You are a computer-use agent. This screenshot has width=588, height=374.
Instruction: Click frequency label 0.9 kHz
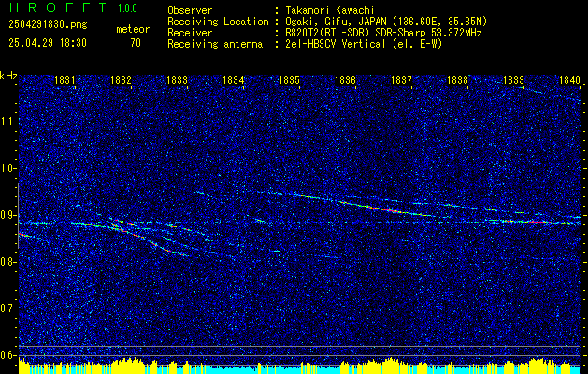pos(7,215)
